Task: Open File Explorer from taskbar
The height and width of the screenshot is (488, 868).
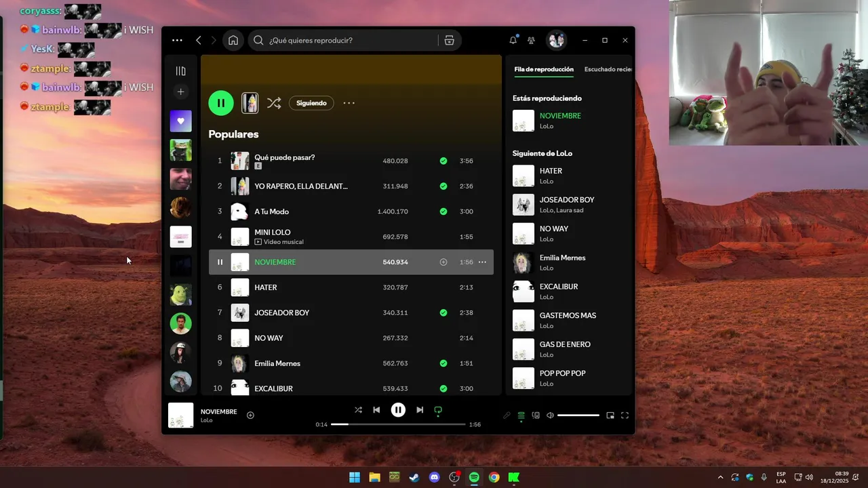Action: tap(374, 477)
